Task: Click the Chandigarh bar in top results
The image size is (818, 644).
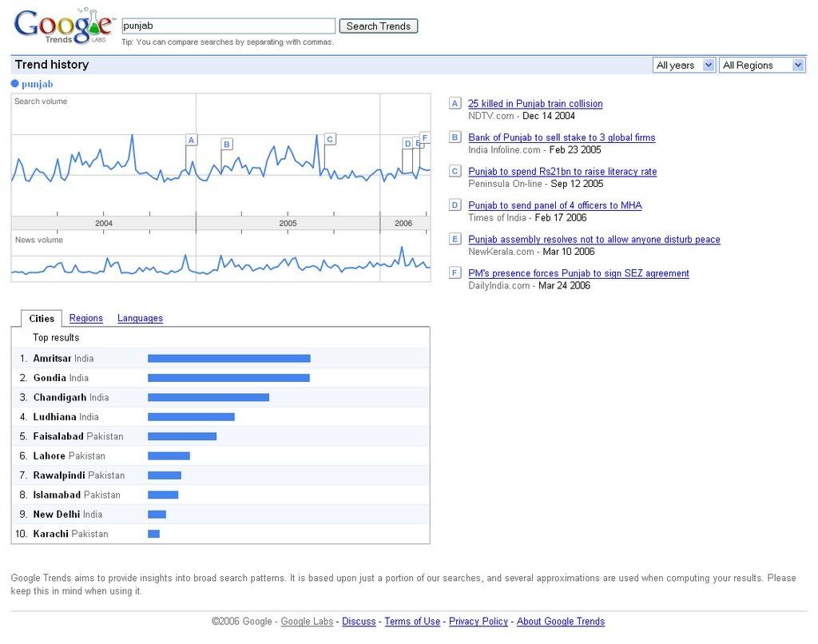Action: pos(208,398)
